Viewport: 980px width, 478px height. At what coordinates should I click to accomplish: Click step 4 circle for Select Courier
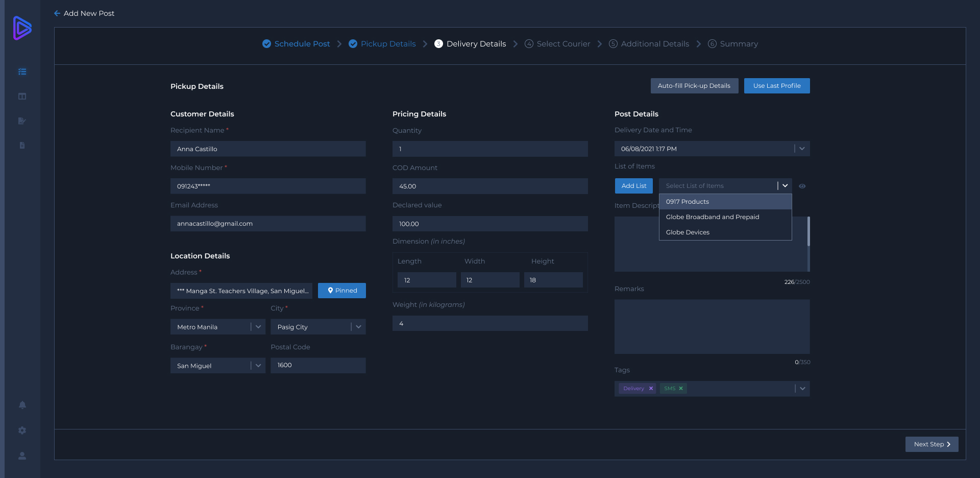[529, 44]
